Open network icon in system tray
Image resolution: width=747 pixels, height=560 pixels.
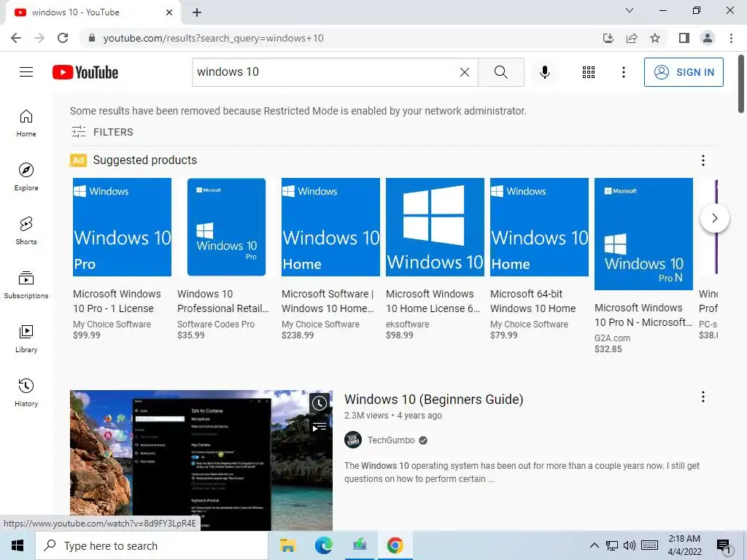pyautogui.click(x=612, y=545)
